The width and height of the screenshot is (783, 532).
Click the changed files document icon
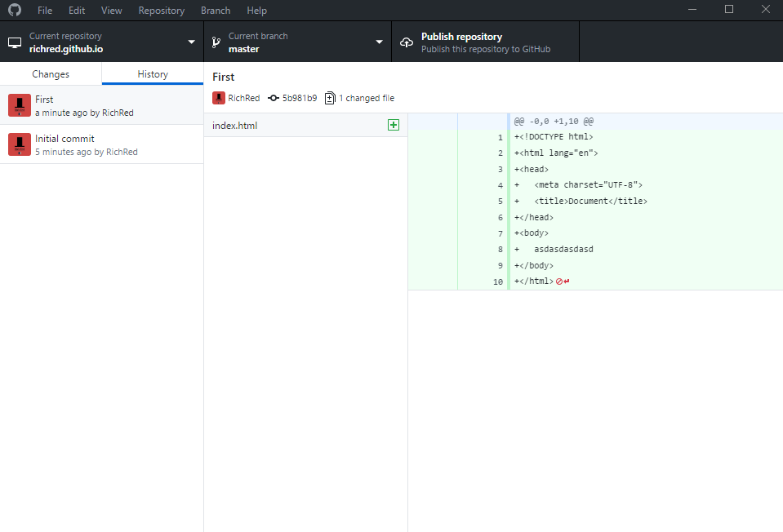pyautogui.click(x=329, y=97)
